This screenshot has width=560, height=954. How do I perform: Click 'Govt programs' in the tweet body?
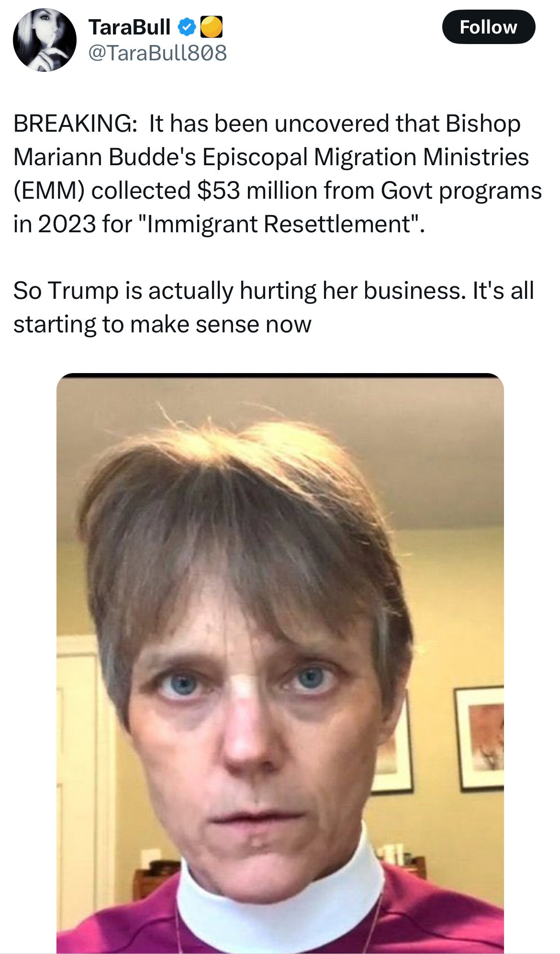(461, 191)
